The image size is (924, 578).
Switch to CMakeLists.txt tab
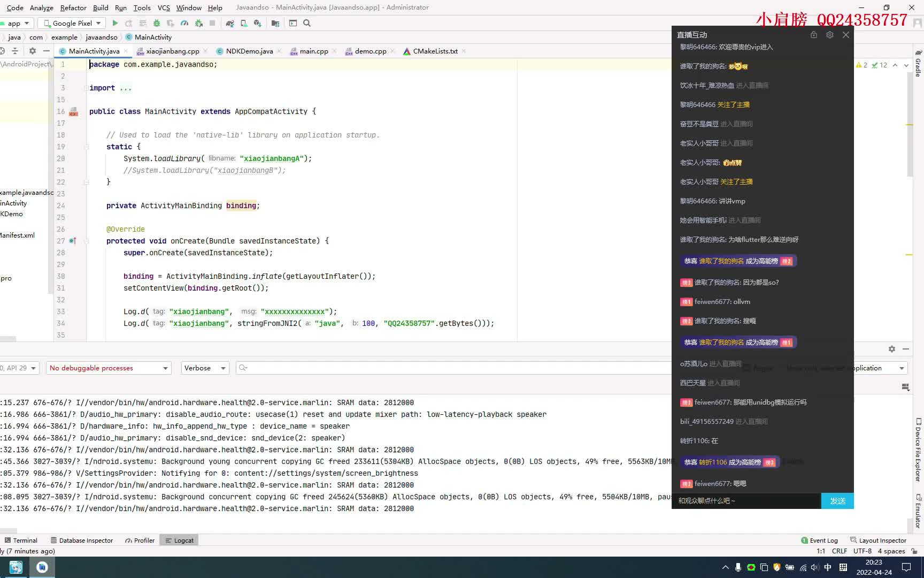click(x=435, y=51)
